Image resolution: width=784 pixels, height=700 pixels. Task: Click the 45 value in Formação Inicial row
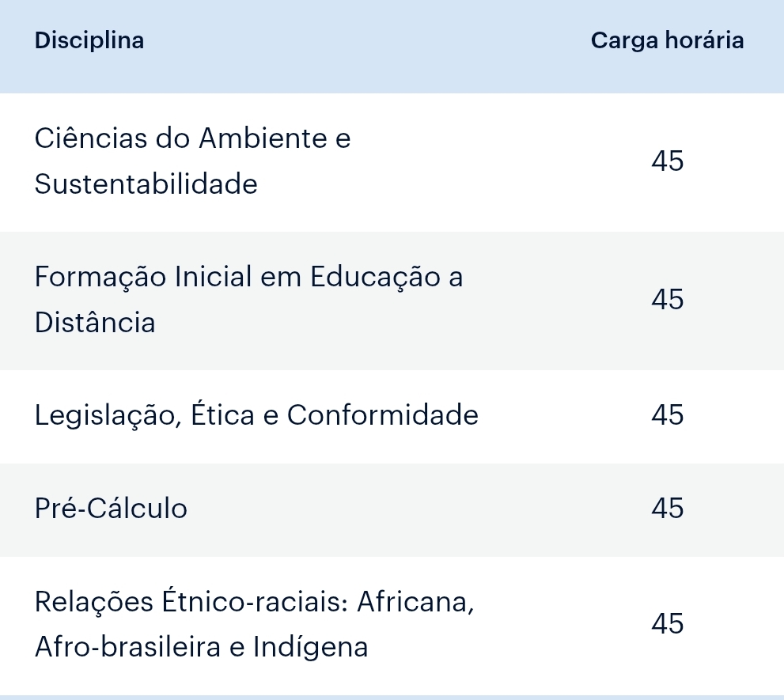667,300
